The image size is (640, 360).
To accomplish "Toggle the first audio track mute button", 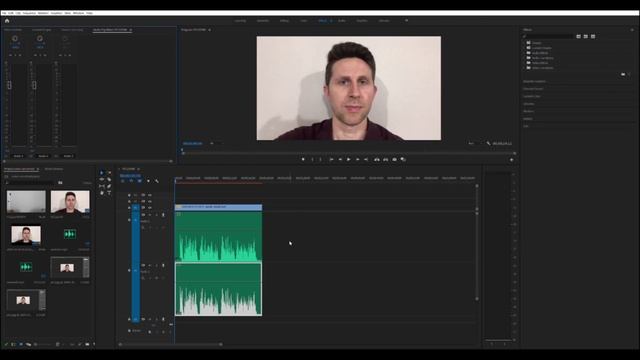I will pyautogui.click(x=150, y=215).
